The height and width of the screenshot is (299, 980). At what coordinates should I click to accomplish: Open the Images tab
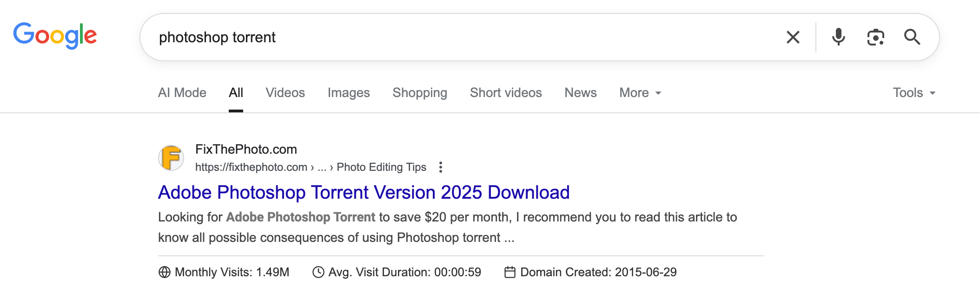click(x=349, y=93)
